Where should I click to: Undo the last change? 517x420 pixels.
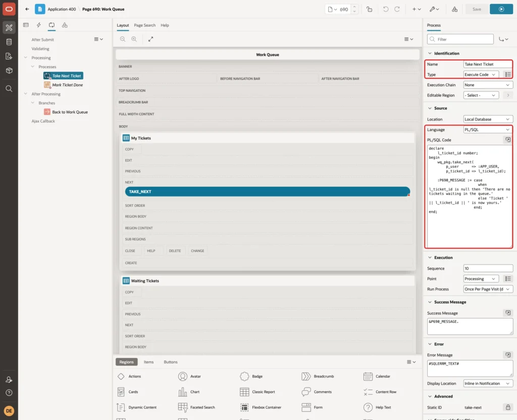click(x=385, y=9)
